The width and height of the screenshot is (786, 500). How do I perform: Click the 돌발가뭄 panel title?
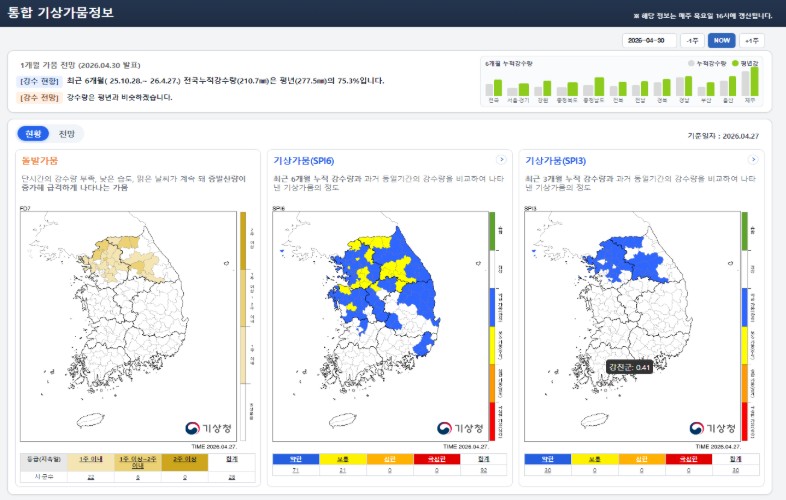click(40, 160)
